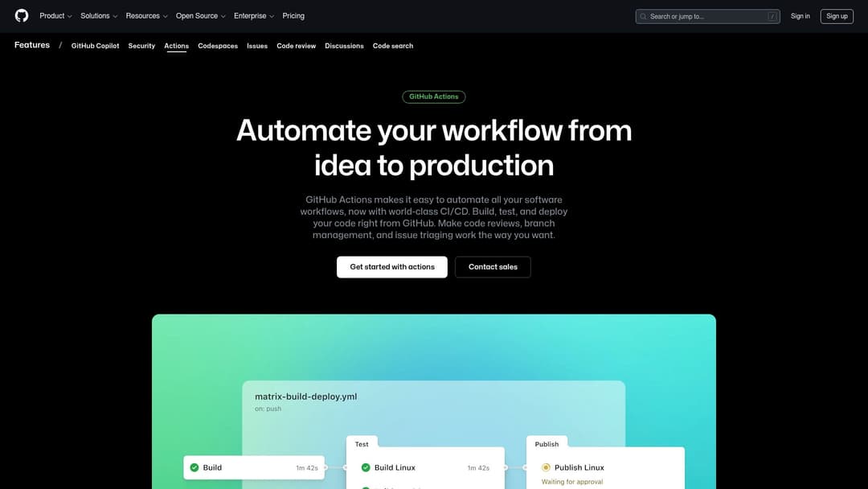The height and width of the screenshot is (489, 868).
Task: Click the 1m 42s duration on Build
Action: [x=307, y=468]
